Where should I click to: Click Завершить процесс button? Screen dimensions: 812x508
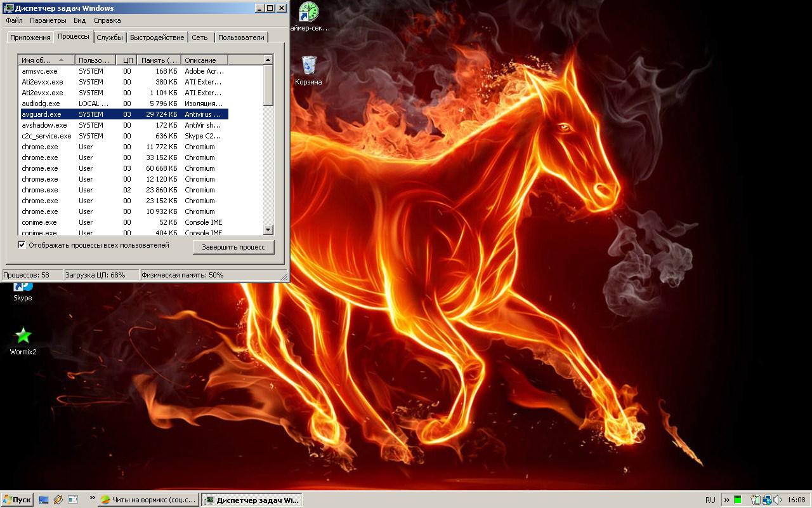click(233, 247)
